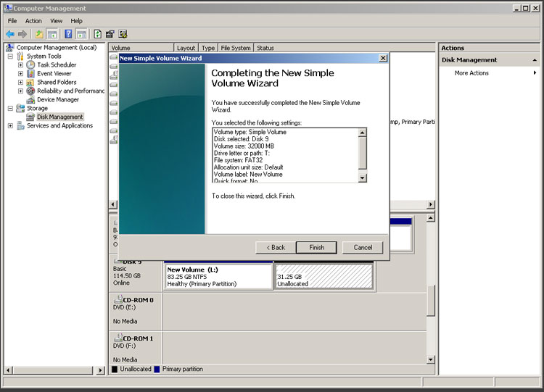Image resolution: width=544 pixels, height=392 pixels.
Task: Click Computer Management title bar app icon
Action: 8,8
